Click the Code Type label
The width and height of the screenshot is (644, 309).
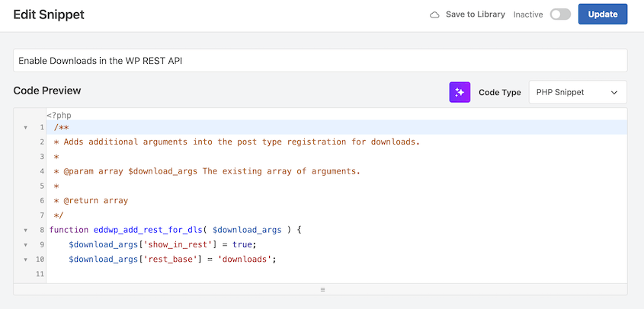pyautogui.click(x=500, y=92)
